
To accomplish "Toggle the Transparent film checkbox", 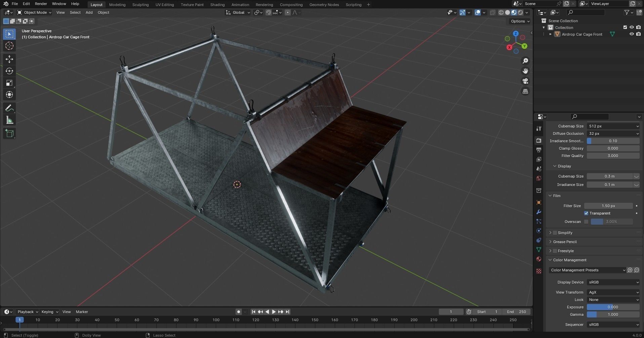I will [x=586, y=213].
